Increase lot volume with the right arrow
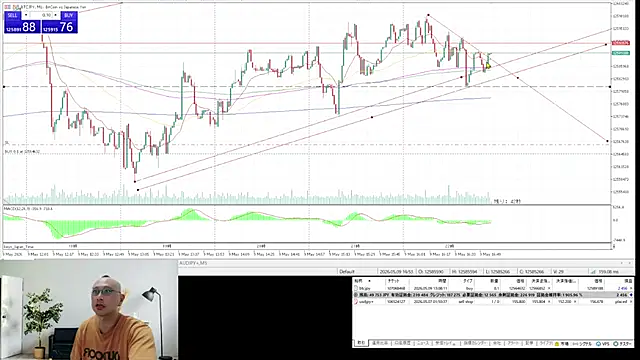The height and width of the screenshot is (360, 640). point(56,15)
